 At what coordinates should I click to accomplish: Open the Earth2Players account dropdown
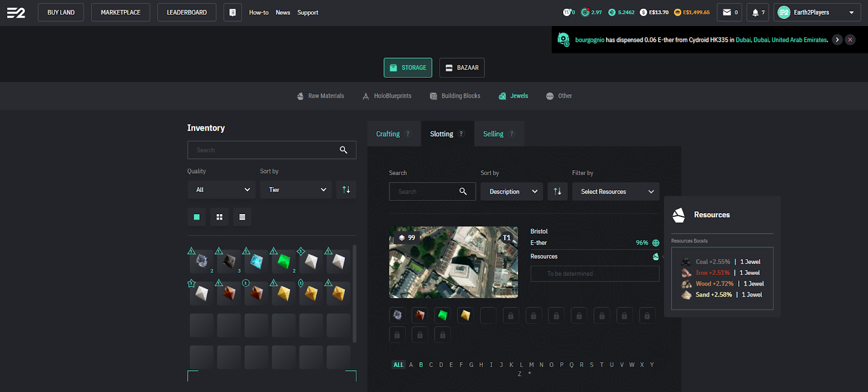click(x=817, y=12)
